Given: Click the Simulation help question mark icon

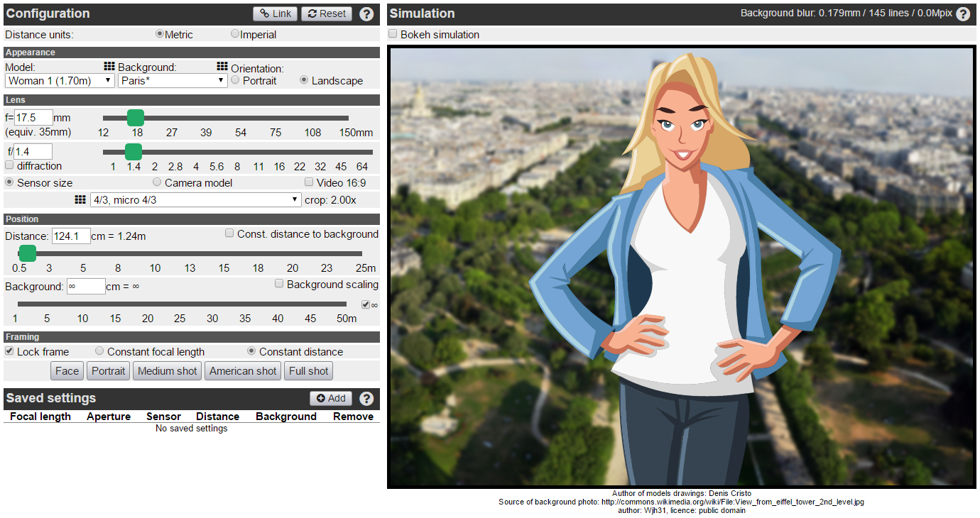Looking at the screenshot, I should click(963, 14).
